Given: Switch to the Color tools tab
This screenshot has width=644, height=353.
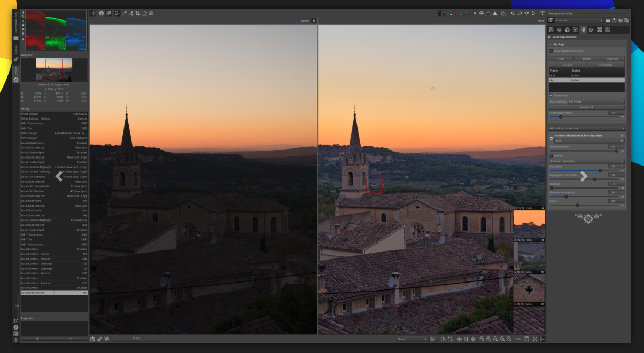Looking at the screenshot, I should [567, 30].
